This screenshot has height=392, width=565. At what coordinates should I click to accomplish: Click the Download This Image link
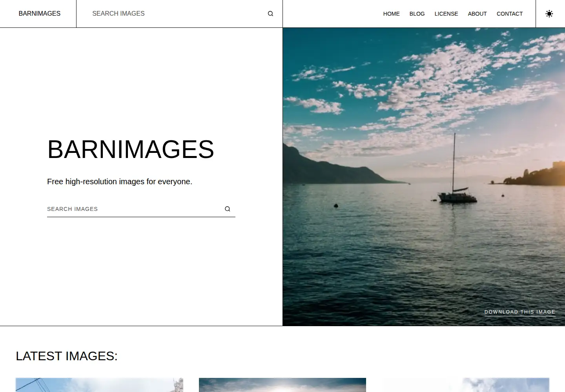pyautogui.click(x=520, y=312)
